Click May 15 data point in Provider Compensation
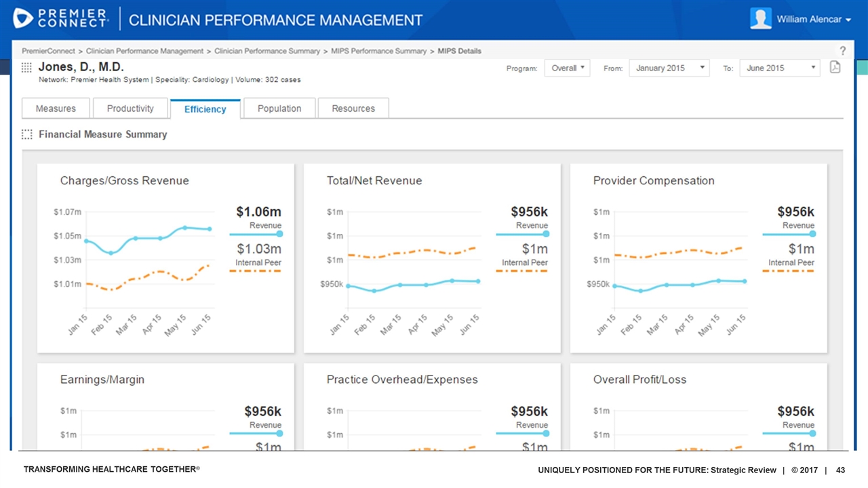Screen dimensions: 868x488 (718, 280)
